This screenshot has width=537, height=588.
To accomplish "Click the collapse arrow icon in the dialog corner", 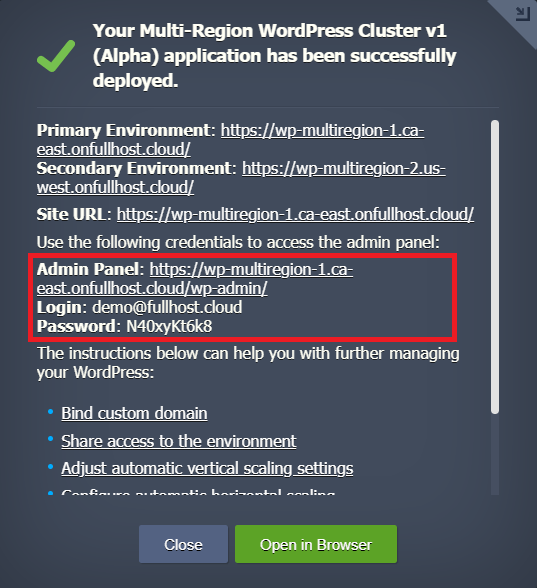I will click(x=522, y=14).
